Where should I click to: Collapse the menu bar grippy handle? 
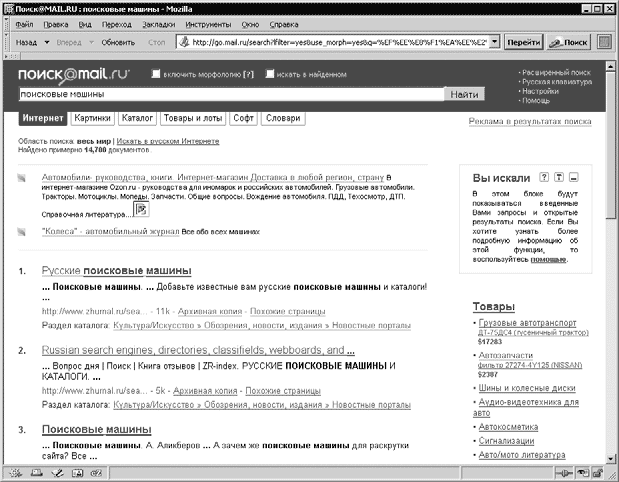(6, 24)
